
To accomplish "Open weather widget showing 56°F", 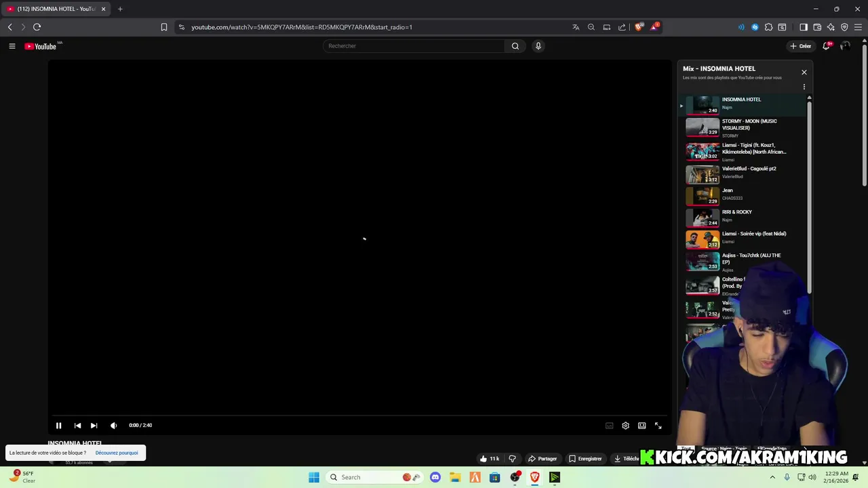I will pyautogui.click(x=22, y=477).
